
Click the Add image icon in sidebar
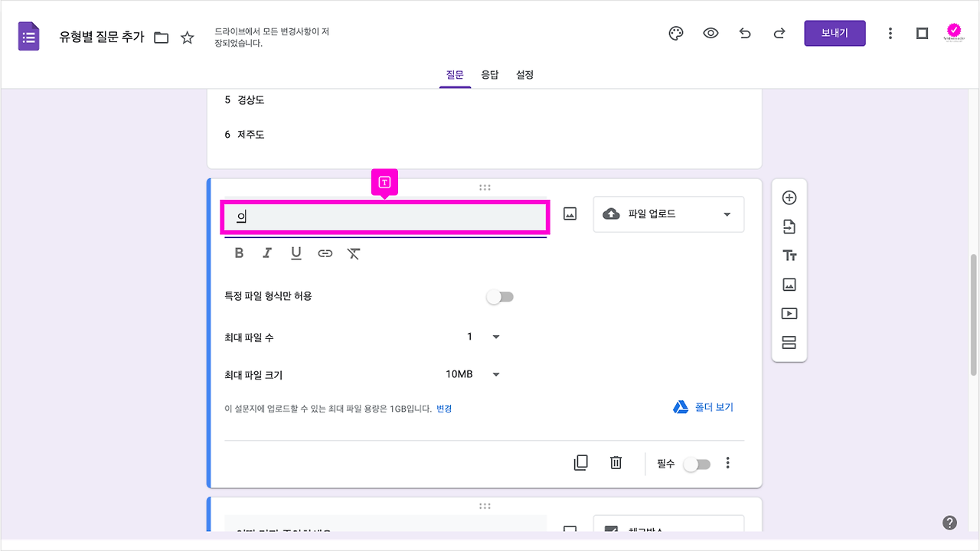[789, 284]
